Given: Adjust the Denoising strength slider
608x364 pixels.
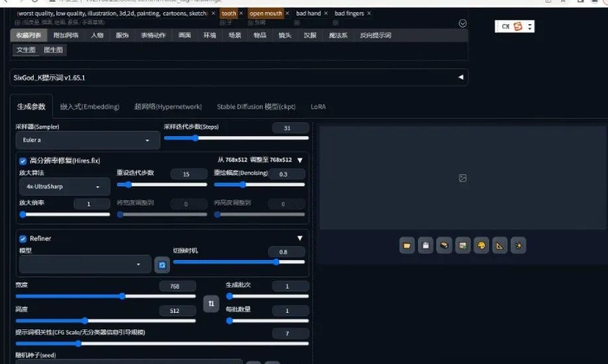Looking at the screenshot, I should click(x=259, y=185).
